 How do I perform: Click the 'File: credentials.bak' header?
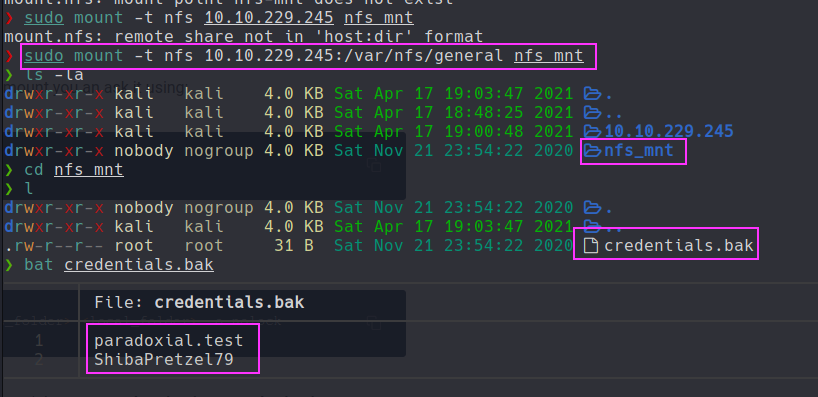[199, 303]
